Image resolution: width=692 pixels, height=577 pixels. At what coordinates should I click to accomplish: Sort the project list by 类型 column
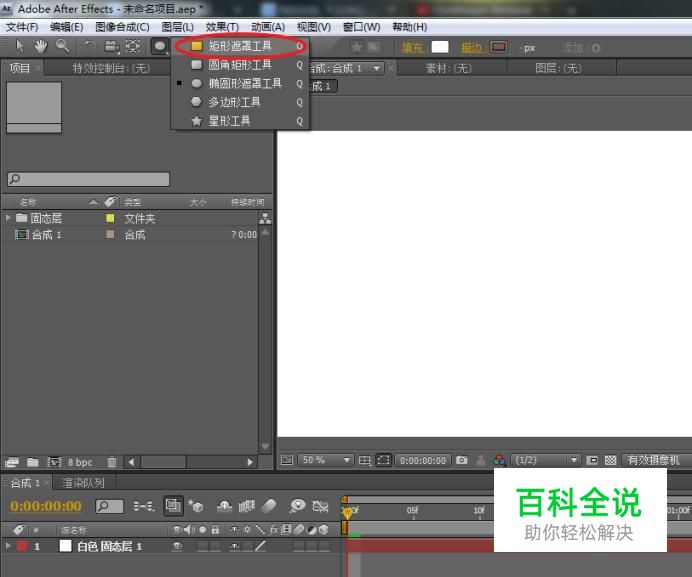click(x=132, y=202)
